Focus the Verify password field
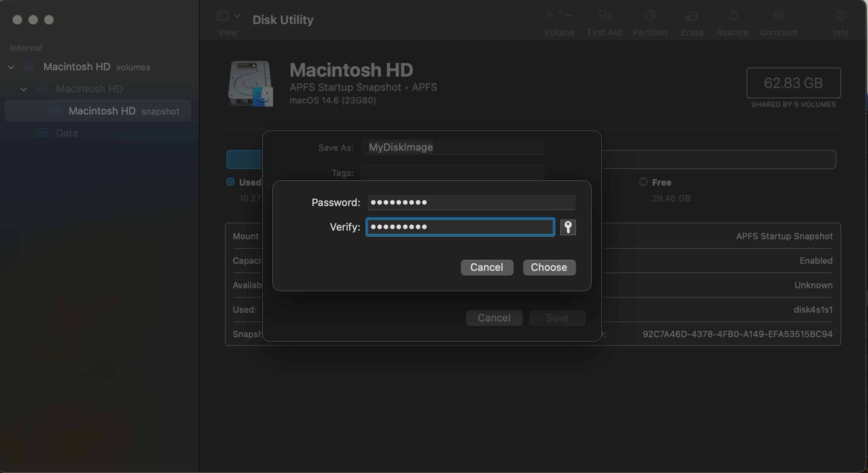This screenshot has width=868, height=473. click(x=460, y=227)
